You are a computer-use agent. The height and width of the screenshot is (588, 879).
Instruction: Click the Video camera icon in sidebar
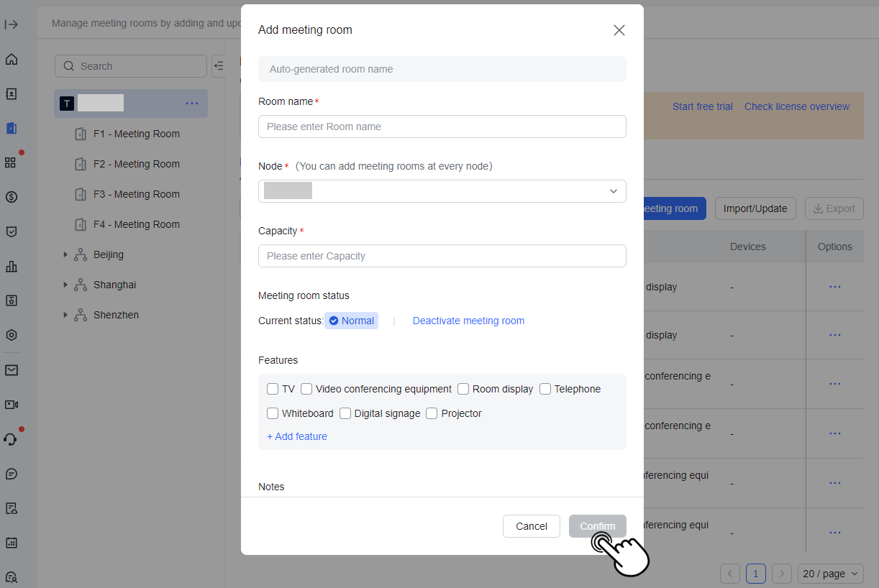click(x=12, y=404)
